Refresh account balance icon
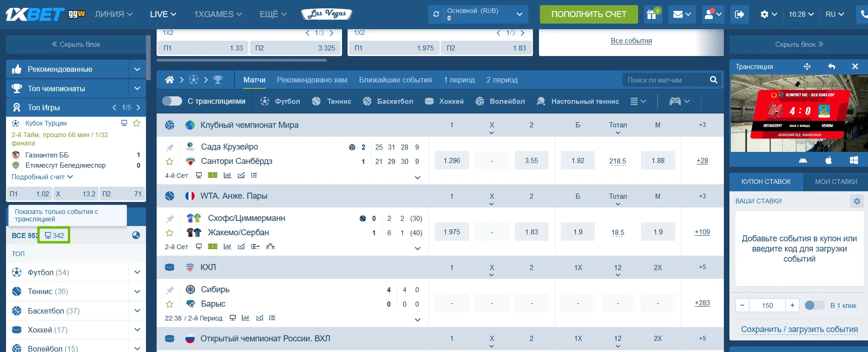 pyautogui.click(x=436, y=14)
